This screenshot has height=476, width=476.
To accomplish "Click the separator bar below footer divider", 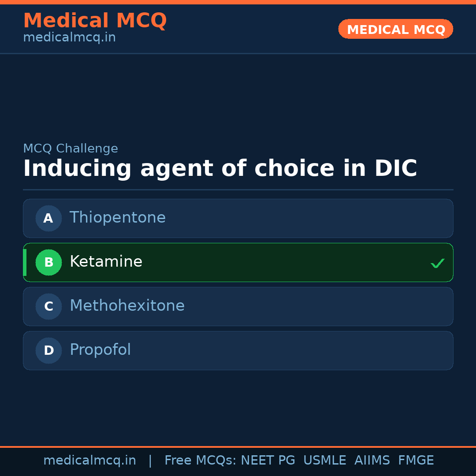I will tap(238, 447).
